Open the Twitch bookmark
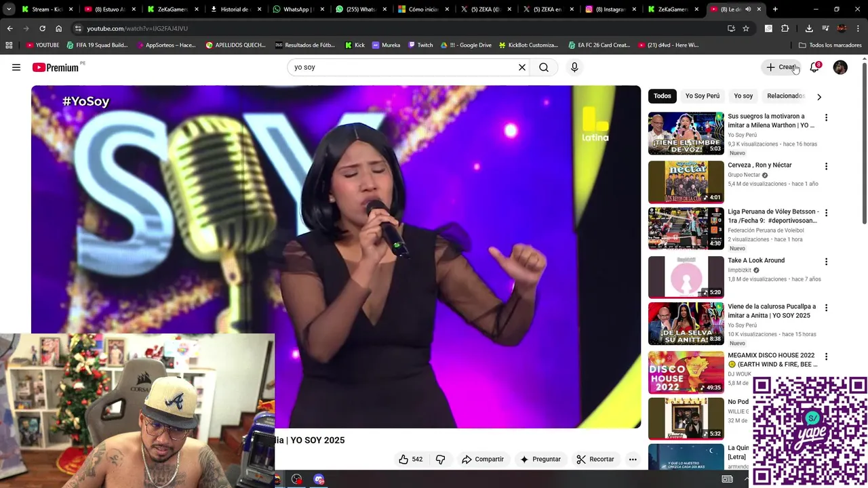The image size is (868, 488). point(421,45)
